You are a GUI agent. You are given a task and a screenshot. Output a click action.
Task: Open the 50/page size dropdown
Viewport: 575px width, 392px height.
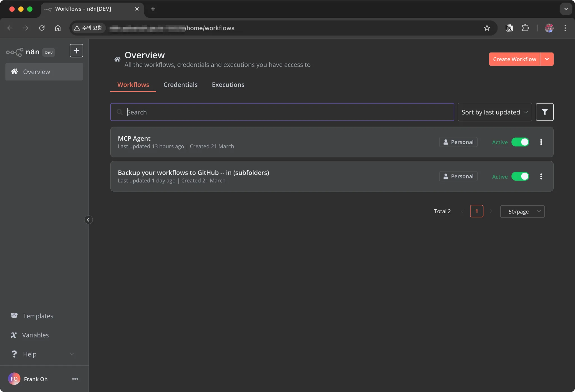522,212
